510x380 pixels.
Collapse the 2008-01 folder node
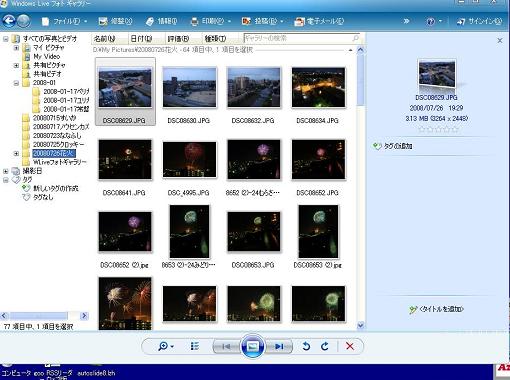[16, 83]
